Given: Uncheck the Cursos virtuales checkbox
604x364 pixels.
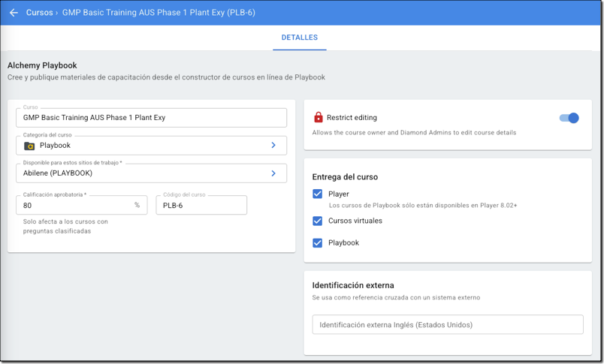Looking at the screenshot, I should [318, 221].
